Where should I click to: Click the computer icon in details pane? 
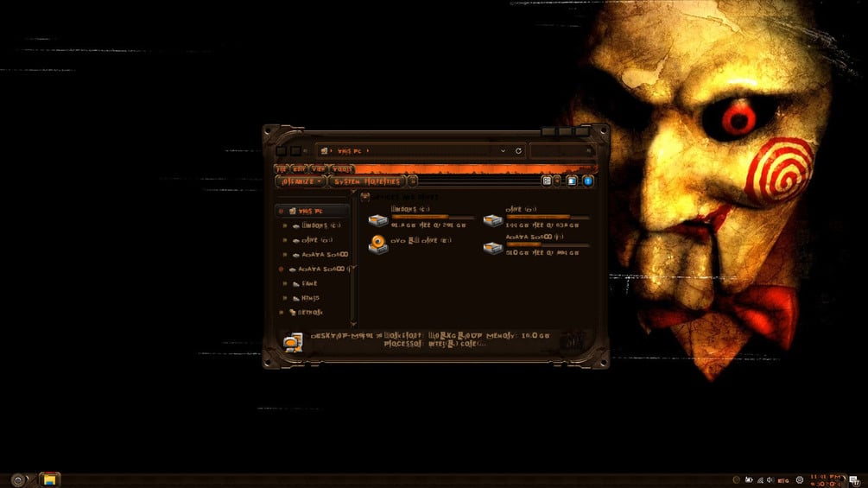tap(293, 343)
